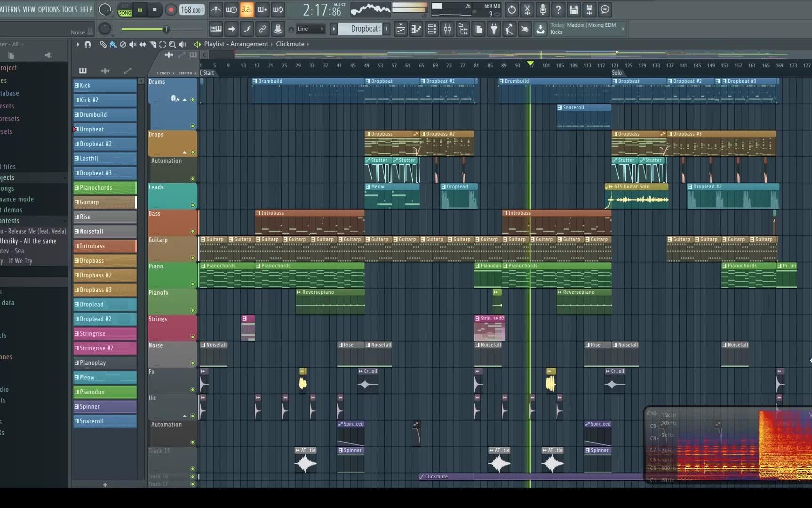The height and width of the screenshot is (508, 812).
Task: Open STRETCH mode dropdown in playlist
Action: 187,73
